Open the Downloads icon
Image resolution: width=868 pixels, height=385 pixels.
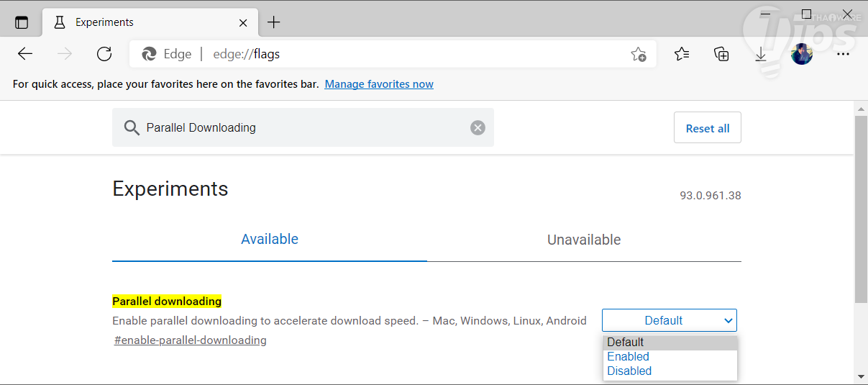tap(761, 54)
